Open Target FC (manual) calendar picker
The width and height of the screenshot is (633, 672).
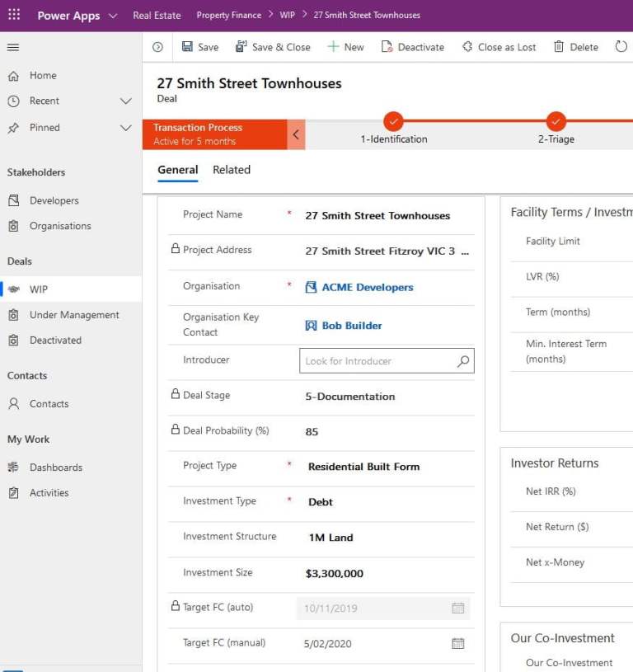[x=457, y=643]
